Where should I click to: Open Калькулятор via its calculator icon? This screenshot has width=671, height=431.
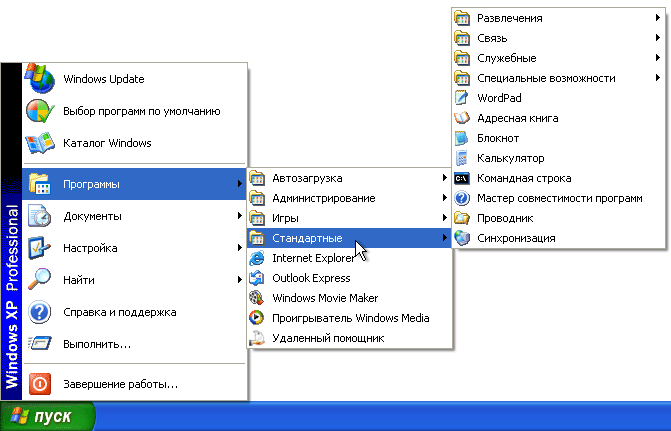(x=461, y=158)
